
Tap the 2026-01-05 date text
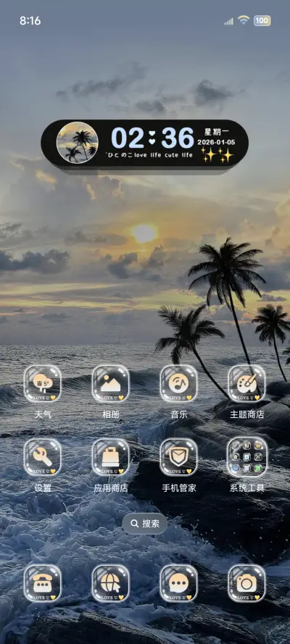coord(217,142)
